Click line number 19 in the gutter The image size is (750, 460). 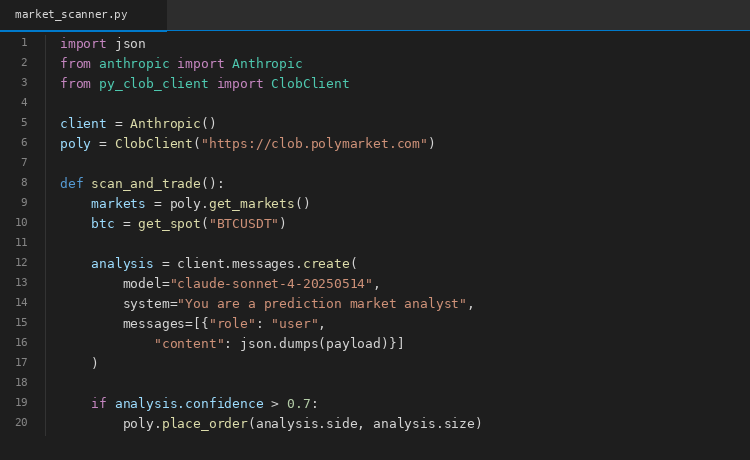tap(22, 402)
